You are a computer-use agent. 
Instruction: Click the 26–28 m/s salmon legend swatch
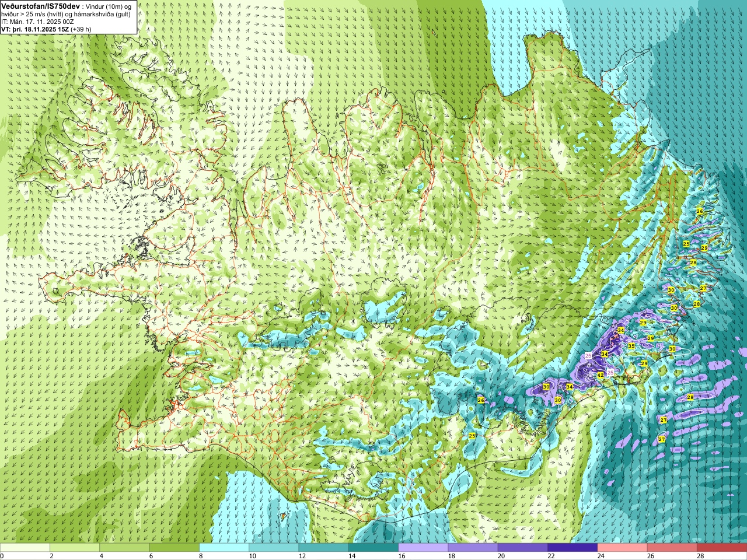(672, 548)
